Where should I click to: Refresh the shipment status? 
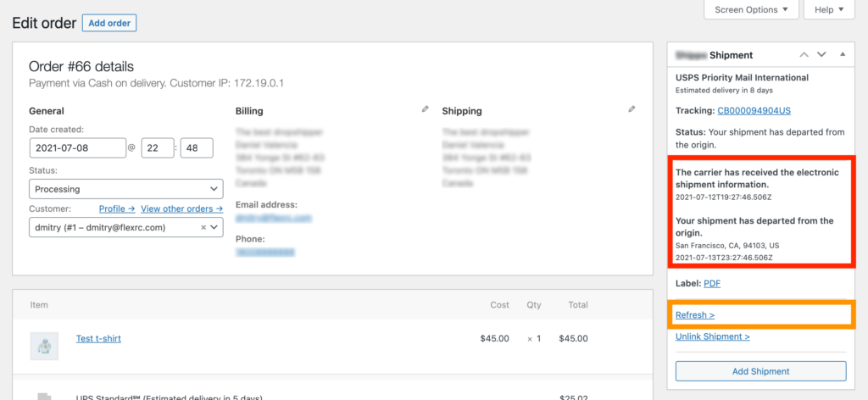pos(695,315)
